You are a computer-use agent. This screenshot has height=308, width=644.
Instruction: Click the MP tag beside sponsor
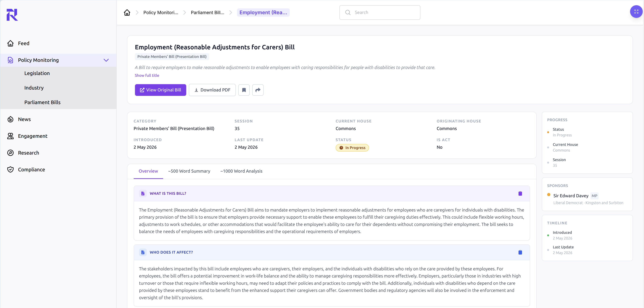(594, 196)
